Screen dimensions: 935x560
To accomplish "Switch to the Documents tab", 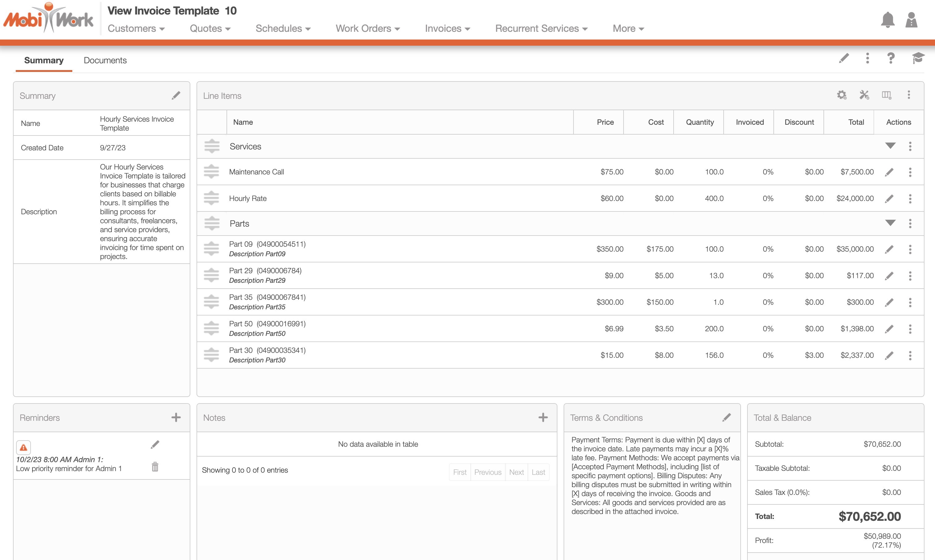I will coord(105,61).
